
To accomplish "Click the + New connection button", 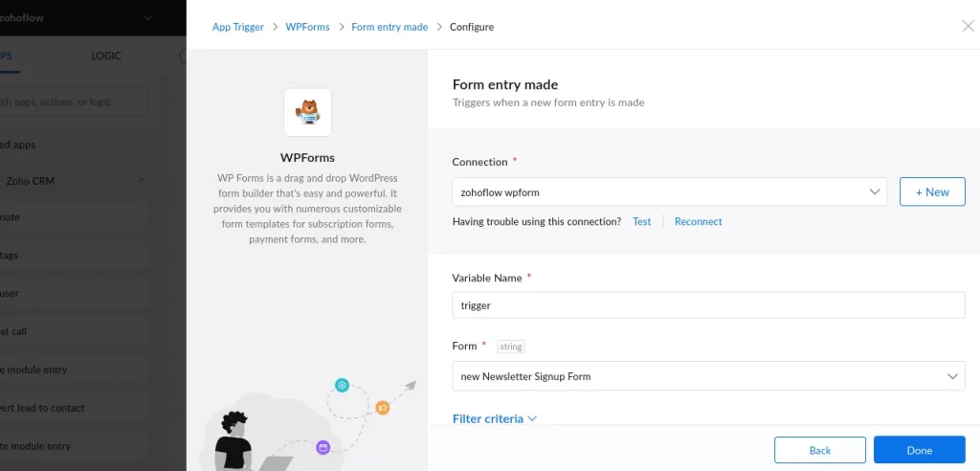I will pos(932,192).
